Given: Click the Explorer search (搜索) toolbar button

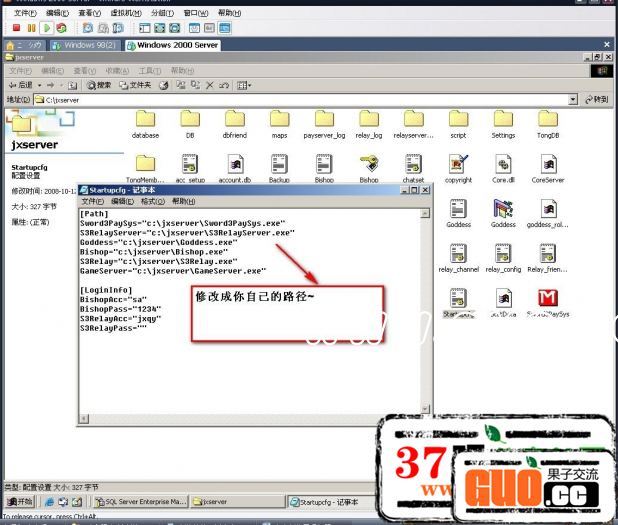Looking at the screenshot, I should (x=98, y=85).
